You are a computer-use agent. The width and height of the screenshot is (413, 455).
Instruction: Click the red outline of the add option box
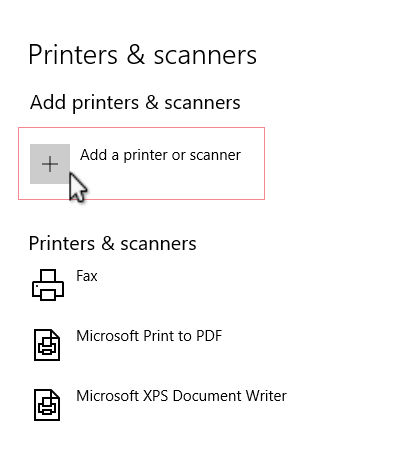pyautogui.click(x=141, y=127)
